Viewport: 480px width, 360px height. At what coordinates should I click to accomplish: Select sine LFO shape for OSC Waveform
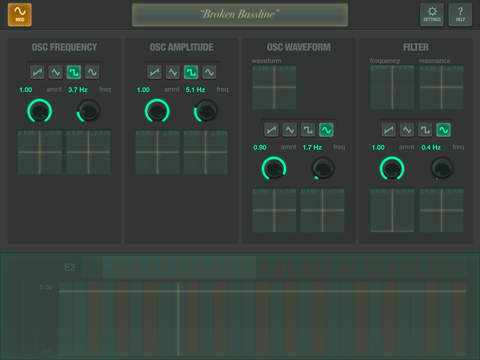pos(326,130)
